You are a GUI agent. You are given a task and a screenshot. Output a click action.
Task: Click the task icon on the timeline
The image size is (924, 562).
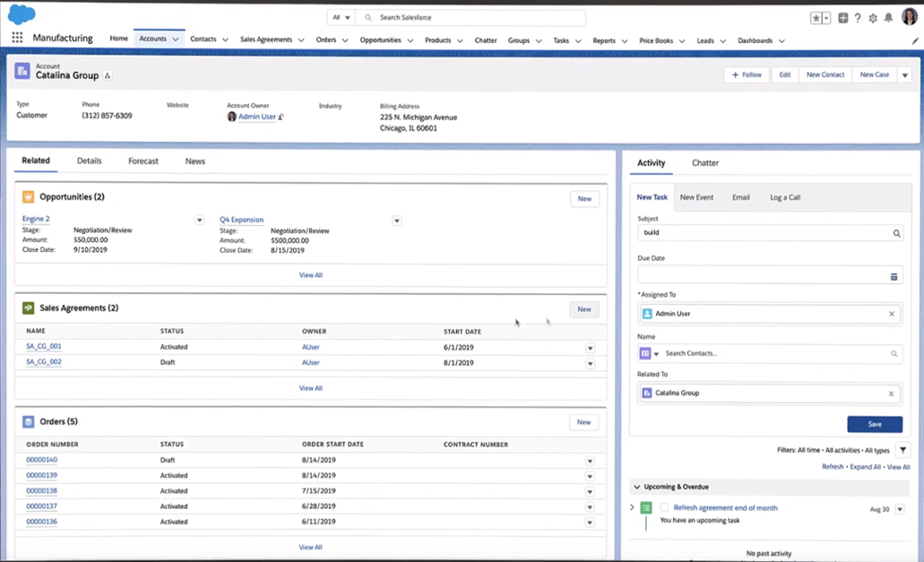tap(646, 508)
